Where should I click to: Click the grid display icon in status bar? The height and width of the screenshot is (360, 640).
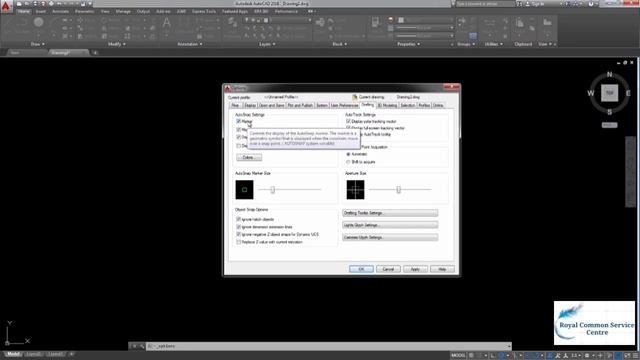pyautogui.click(x=471, y=356)
